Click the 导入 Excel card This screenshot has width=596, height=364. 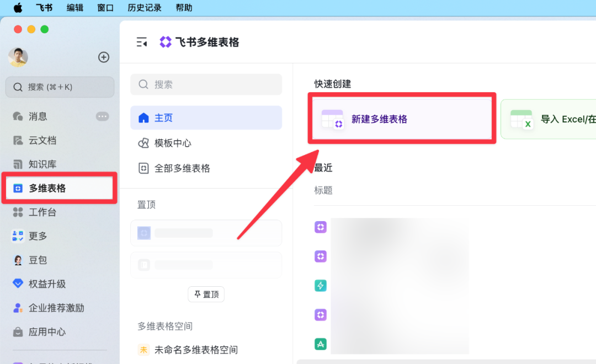pos(552,119)
